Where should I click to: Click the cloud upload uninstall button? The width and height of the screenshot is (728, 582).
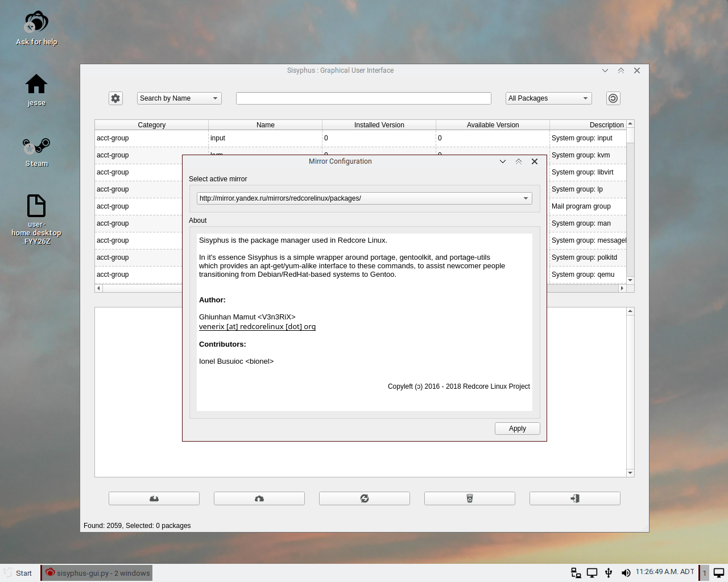(259, 498)
